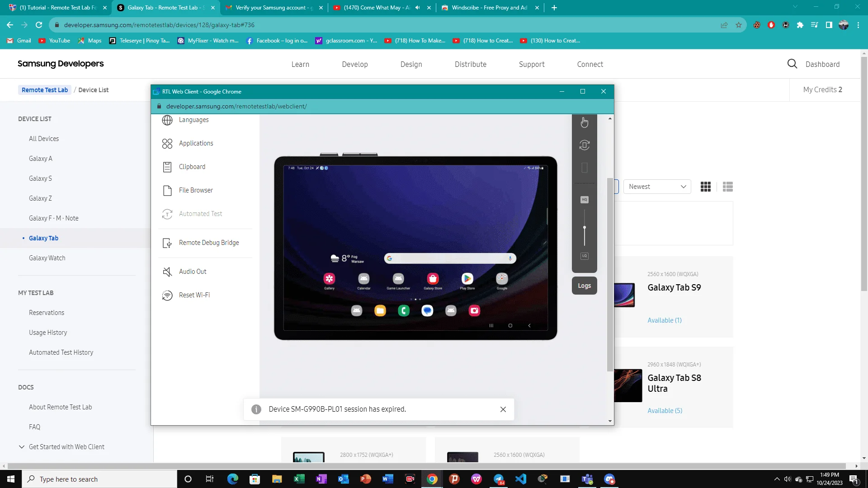Expand Get Started with Web Client
The image size is (868, 488).
(61, 447)
